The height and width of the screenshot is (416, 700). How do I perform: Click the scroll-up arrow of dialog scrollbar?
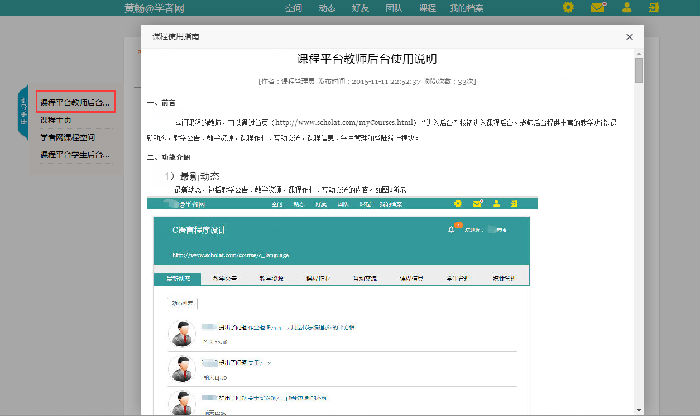pos(639,53)
